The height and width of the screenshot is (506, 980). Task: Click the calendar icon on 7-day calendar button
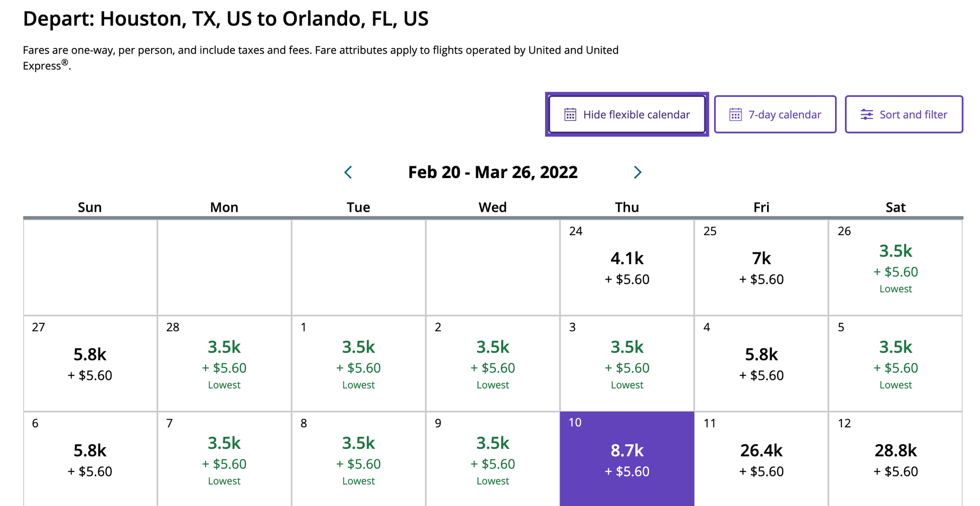pyautogui.click(x=735, y=115)
